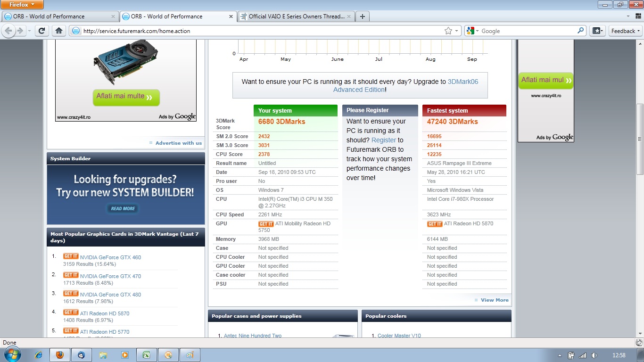Follow the Register link in Please Register box

pyautogui.click(x=384, y=140)
